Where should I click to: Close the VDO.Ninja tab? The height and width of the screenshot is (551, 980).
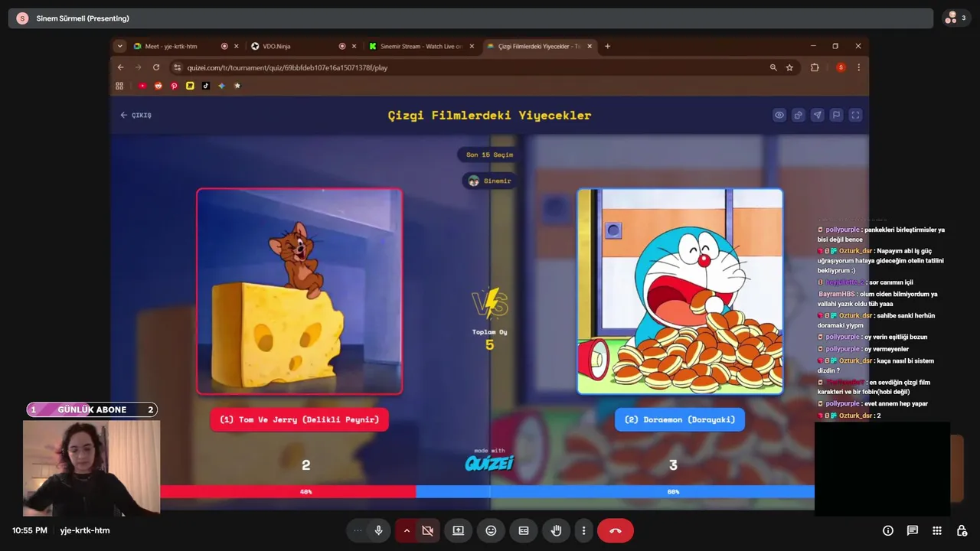pos(353,46)
